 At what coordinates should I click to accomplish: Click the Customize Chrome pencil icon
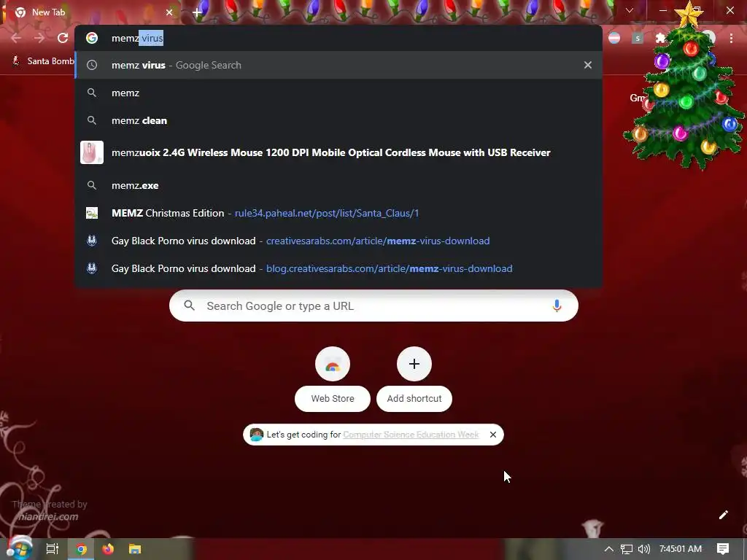(723, 515)
